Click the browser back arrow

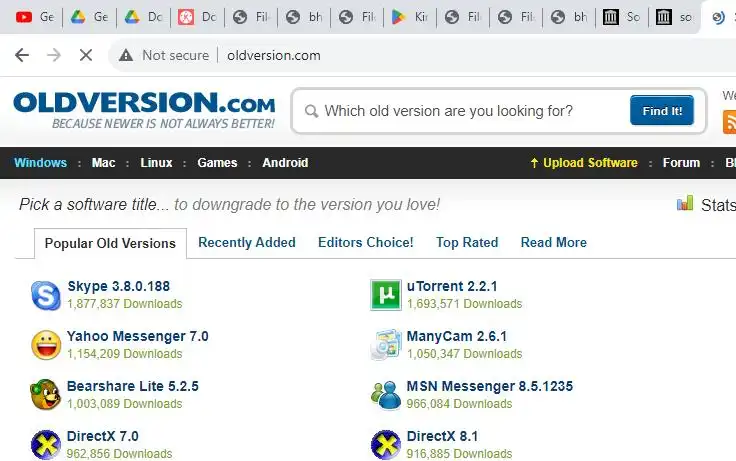coord(22,55)
